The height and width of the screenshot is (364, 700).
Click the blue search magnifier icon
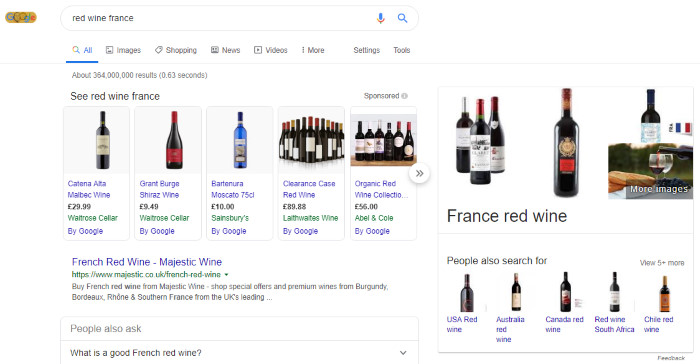click(x=402, y=18)
